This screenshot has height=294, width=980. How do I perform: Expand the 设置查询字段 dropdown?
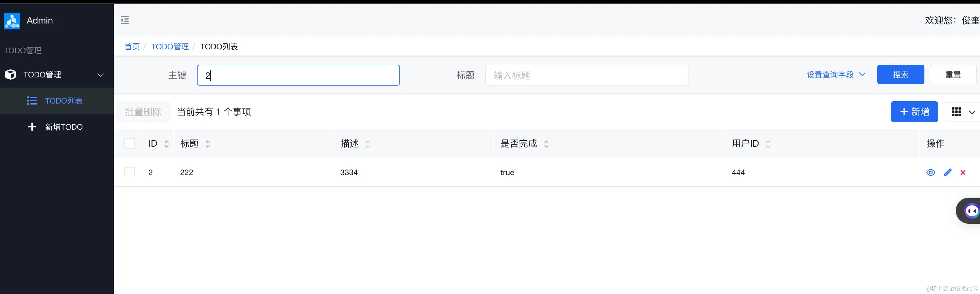tap(836, 75)
